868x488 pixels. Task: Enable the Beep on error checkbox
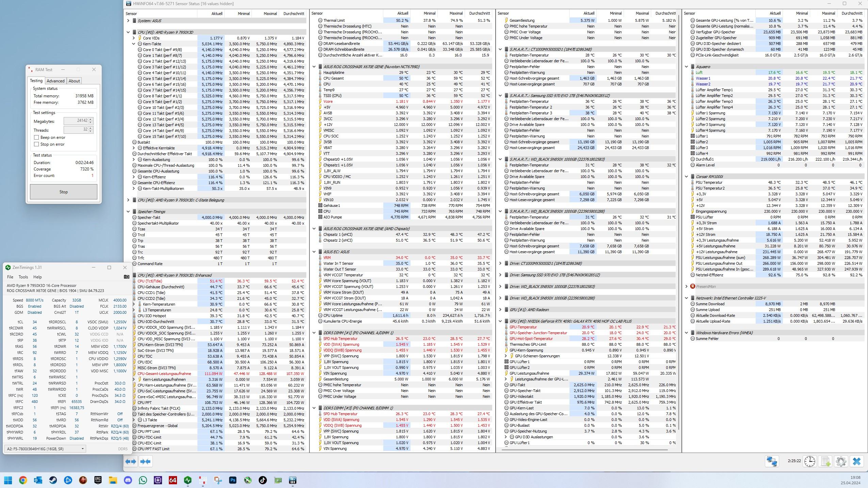pyautogui.click(x=36, y=137)
